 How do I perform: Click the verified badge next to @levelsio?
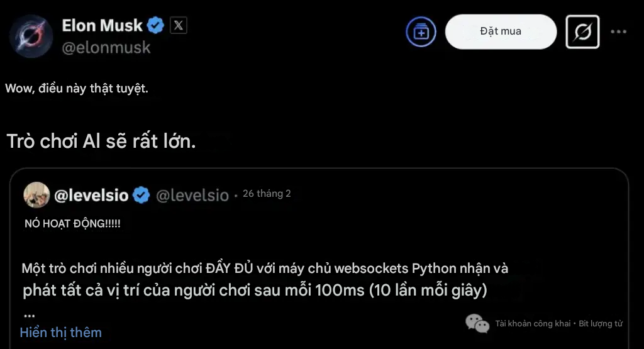(142, 194)
